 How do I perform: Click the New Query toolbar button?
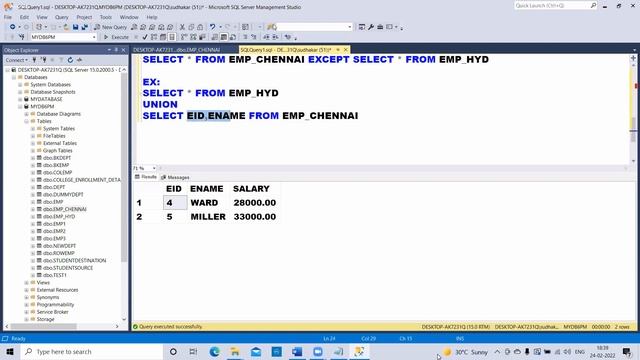[111, 27]
